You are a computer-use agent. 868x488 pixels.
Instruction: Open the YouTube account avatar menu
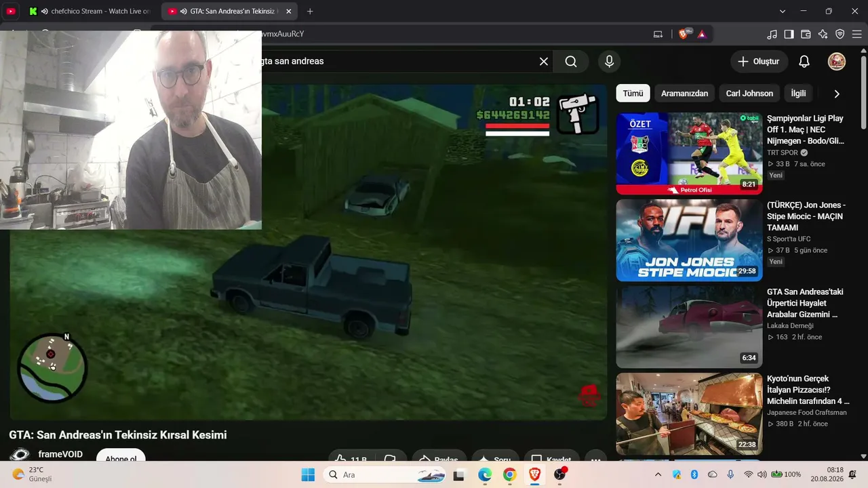[x=837, y=62]
